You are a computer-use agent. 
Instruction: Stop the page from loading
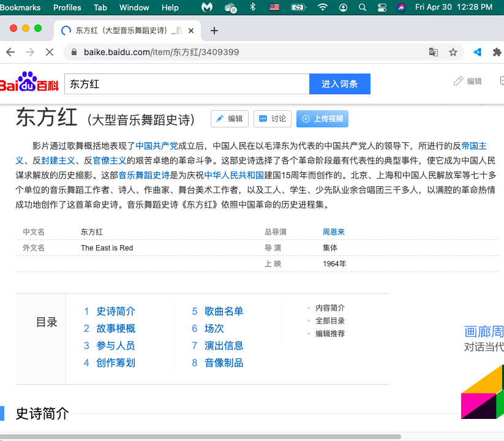[50, 52]
